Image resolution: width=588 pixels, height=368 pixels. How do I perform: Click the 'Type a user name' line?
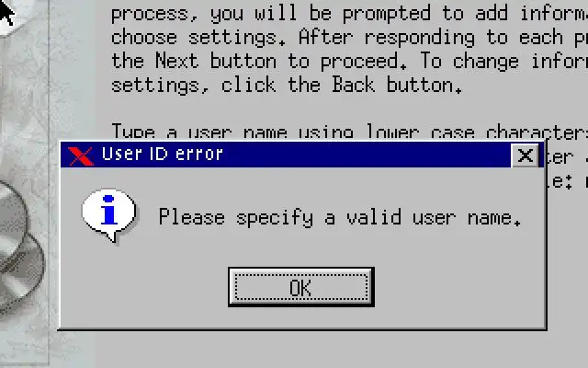point(349,132)
